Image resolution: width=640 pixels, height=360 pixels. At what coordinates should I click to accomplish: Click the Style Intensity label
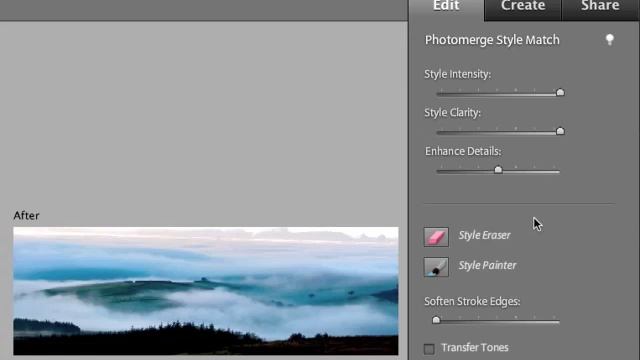[457, 74]
